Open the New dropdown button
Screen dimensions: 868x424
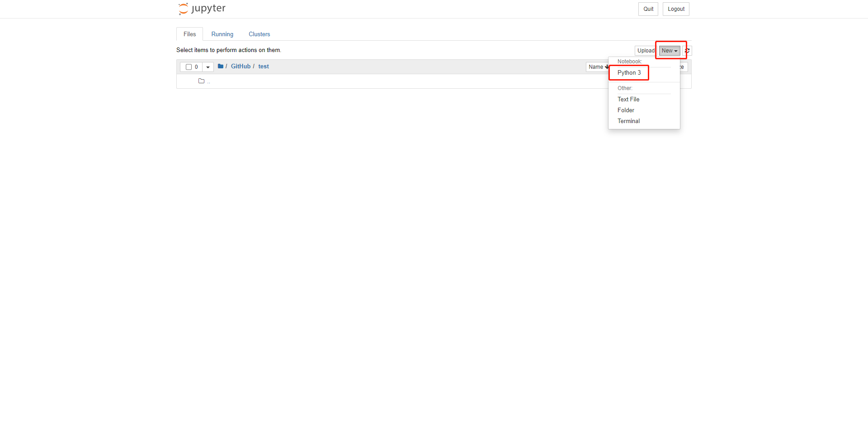670,51
